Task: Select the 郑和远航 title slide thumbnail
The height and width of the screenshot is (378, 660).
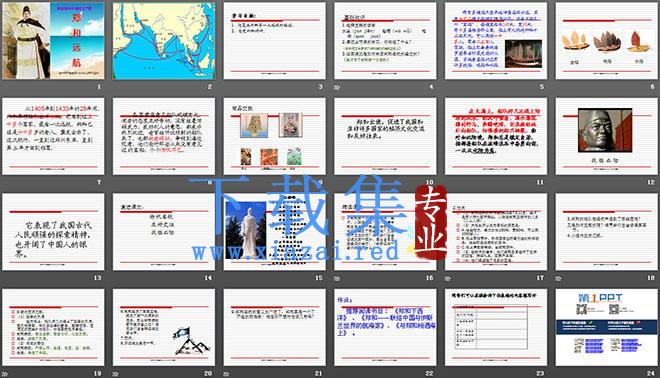Action: [53, 41]
